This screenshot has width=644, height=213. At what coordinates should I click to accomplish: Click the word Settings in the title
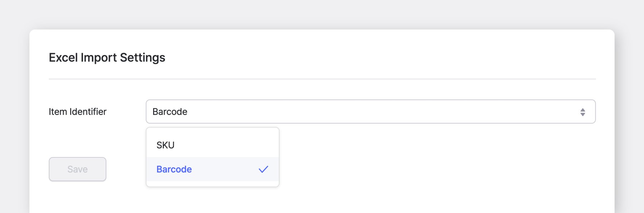(x=142, y=58)
